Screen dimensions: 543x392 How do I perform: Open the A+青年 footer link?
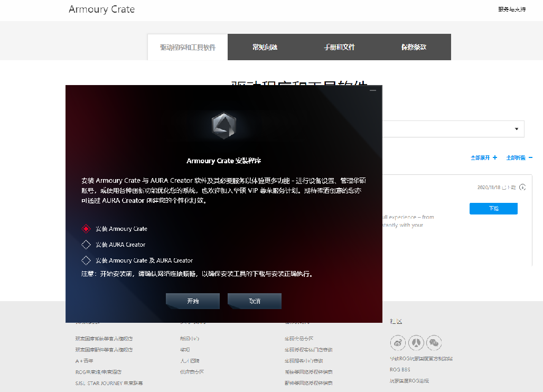pos(84,361)
